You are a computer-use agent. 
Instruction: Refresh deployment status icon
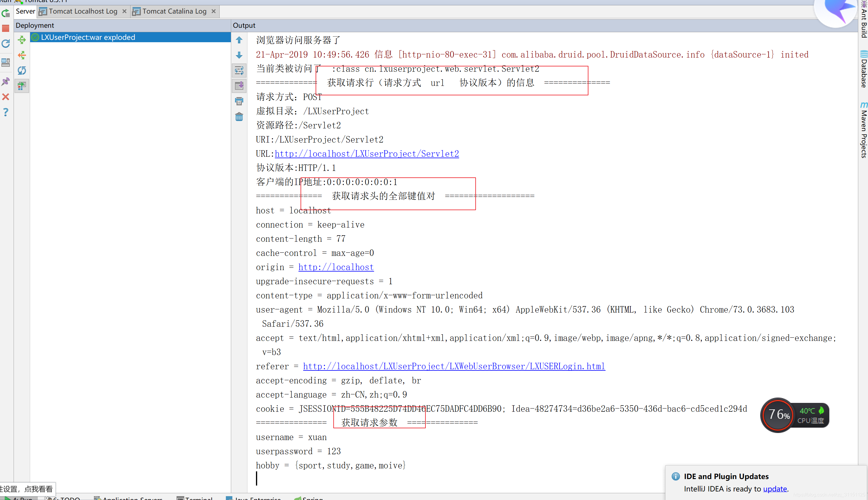tap(22, 71)
